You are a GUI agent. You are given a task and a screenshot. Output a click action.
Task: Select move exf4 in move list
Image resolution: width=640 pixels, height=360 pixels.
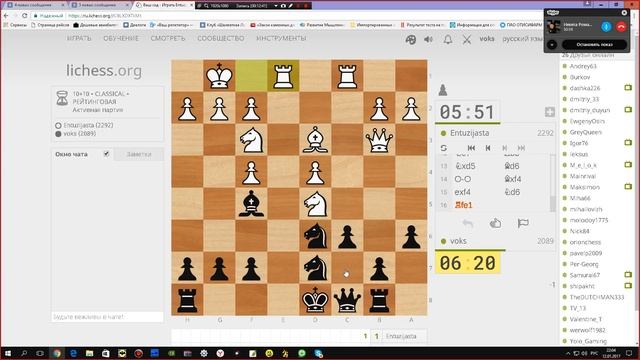pyautogui.click(x=462, y=192)
